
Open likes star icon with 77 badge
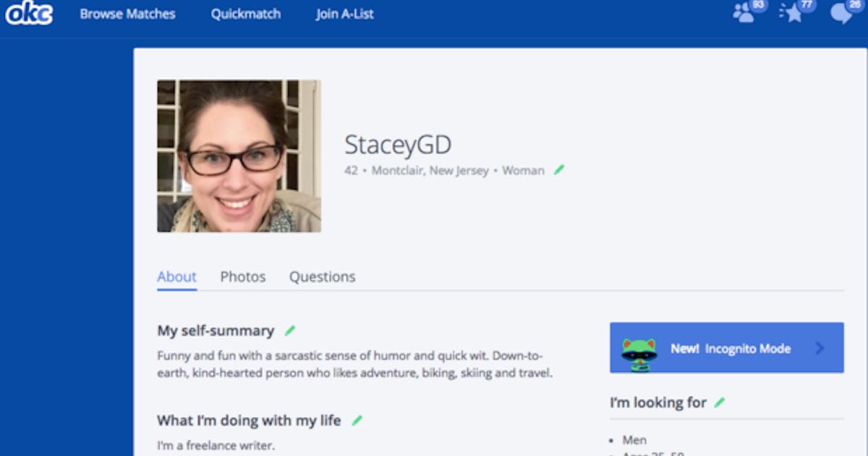point(793,12)
